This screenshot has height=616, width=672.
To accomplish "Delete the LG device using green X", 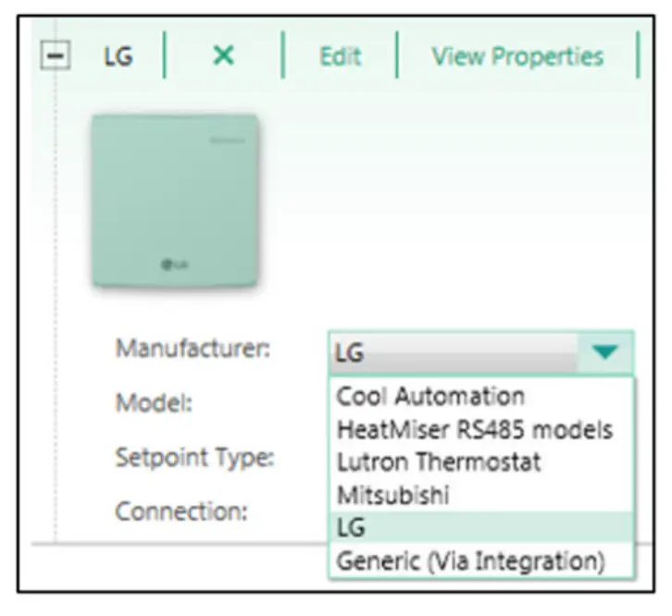I will (x=223, y=55).
